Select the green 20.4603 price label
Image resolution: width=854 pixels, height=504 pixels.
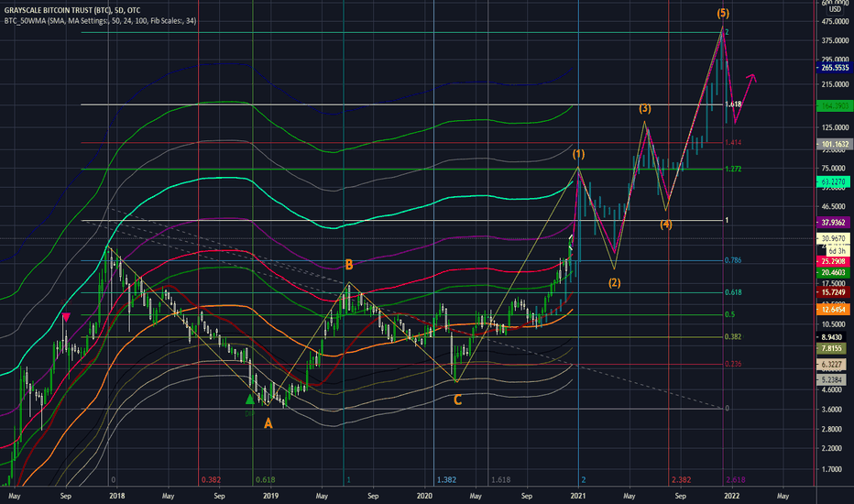835,272
